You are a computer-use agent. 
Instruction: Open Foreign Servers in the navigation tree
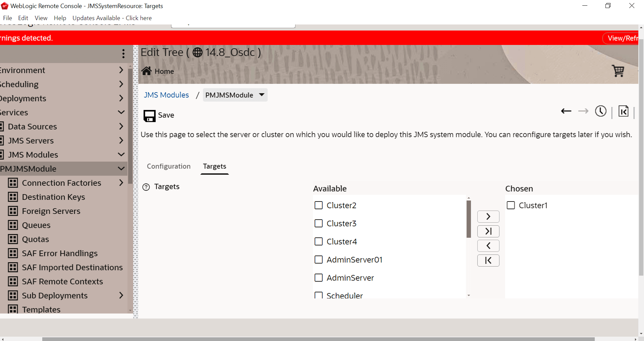pos(51,211)
